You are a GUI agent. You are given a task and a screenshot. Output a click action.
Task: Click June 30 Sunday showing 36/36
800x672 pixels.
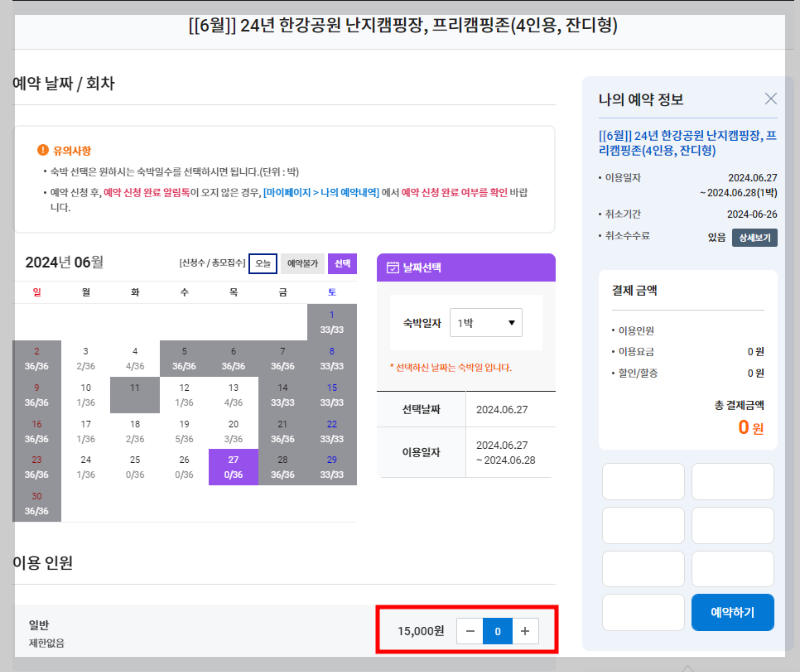[37, 504]
